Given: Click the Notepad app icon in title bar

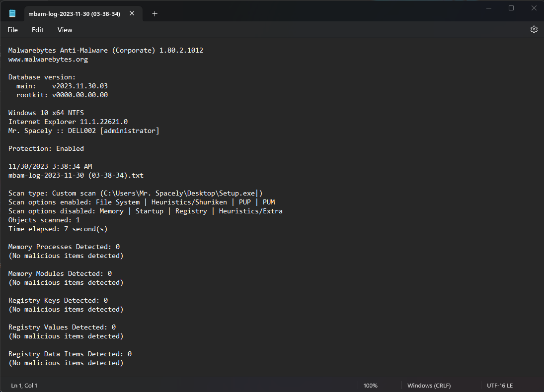Looking at the screenshot, I should (12, 13).
